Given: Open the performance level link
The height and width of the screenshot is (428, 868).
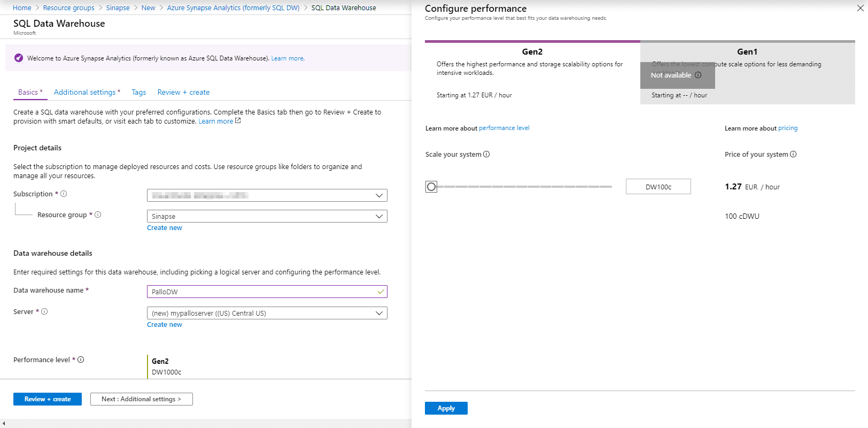Looking at the screenshot, I should tap(504, 128).
